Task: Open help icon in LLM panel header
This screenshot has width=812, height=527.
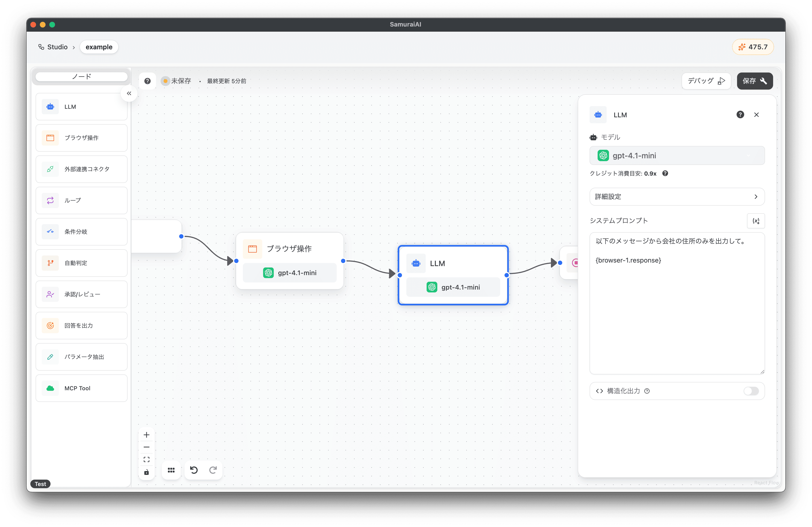Action: [x=740, y=114]
